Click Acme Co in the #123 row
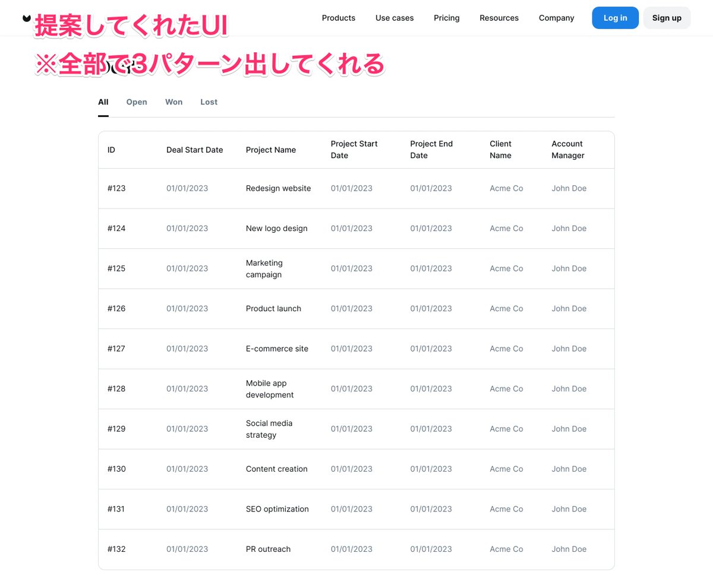 pos(506,188)
